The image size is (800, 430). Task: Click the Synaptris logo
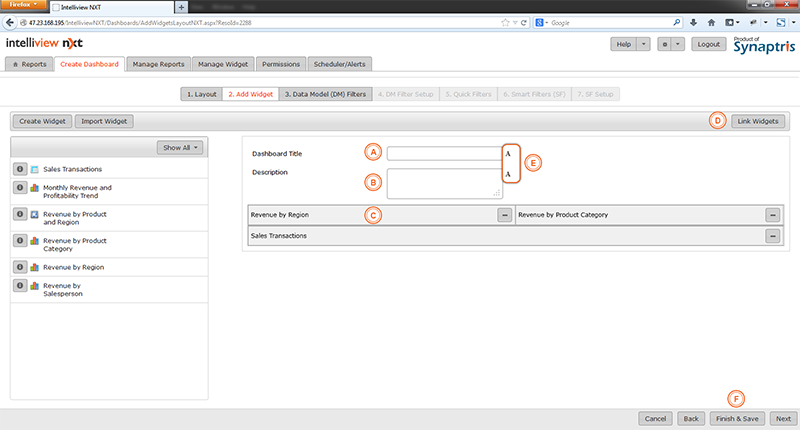[x=764, y=45]
